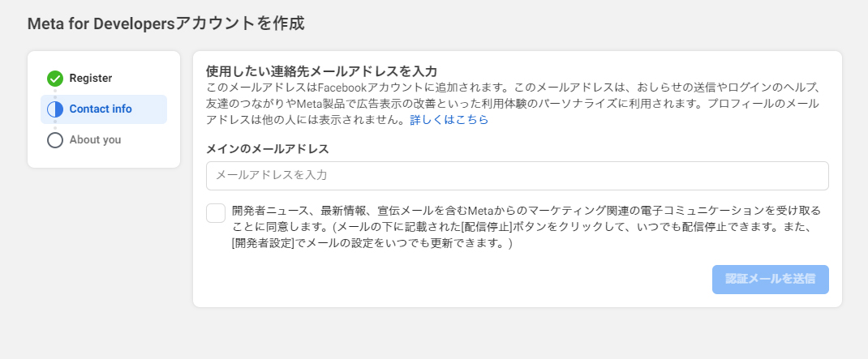
Task: Tick the marketing email consent checkbox
Action: [x=216, y=213]
